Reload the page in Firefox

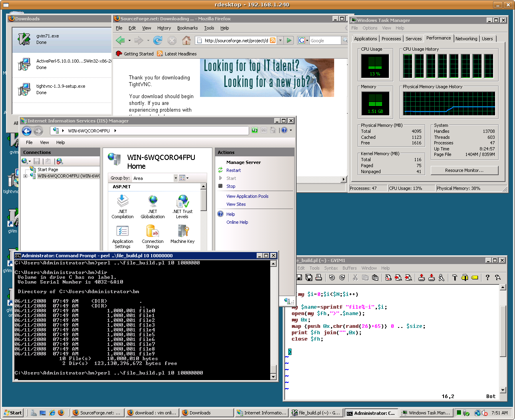pos(158,40)
